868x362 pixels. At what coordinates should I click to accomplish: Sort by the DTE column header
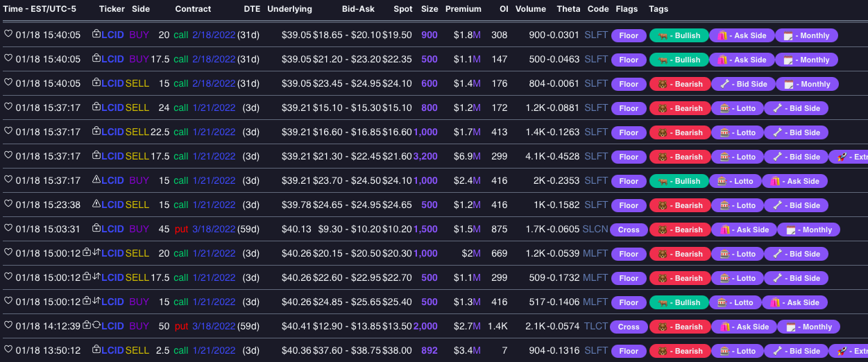[x=253, y=9]
